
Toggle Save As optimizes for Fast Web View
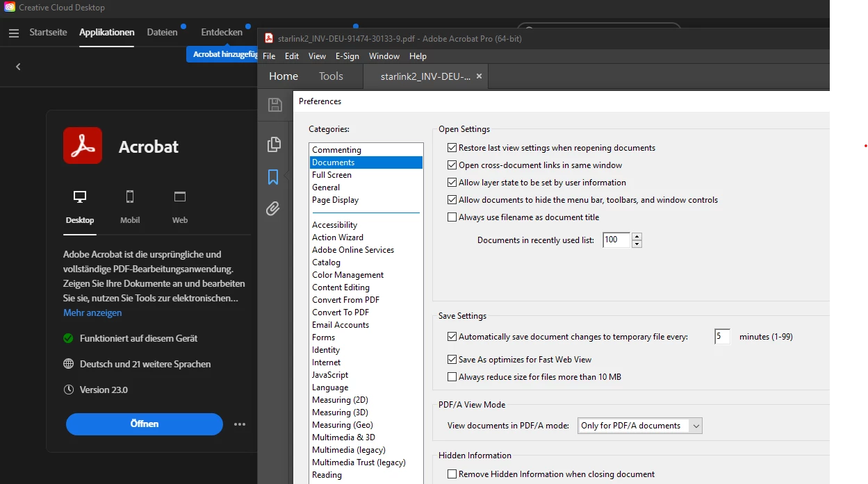point(452,360)
